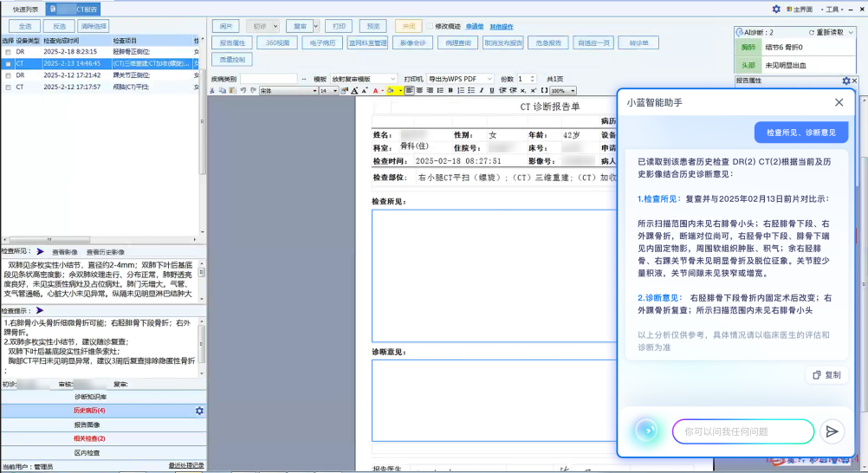Screen dimensions: 868x473
Task: Align text center in editor toolbar
Action: click(x=419, y=91)
